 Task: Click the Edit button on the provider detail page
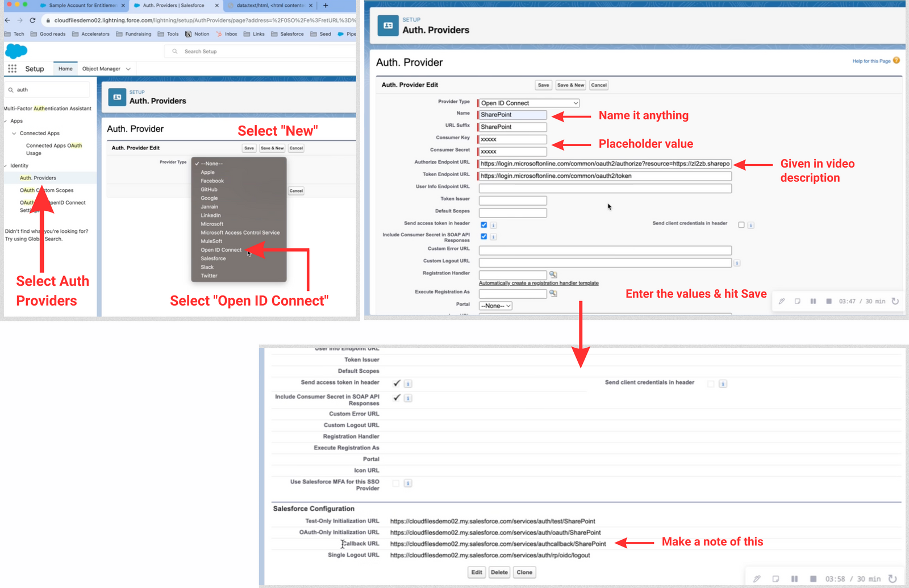click(x=477, y=572)
